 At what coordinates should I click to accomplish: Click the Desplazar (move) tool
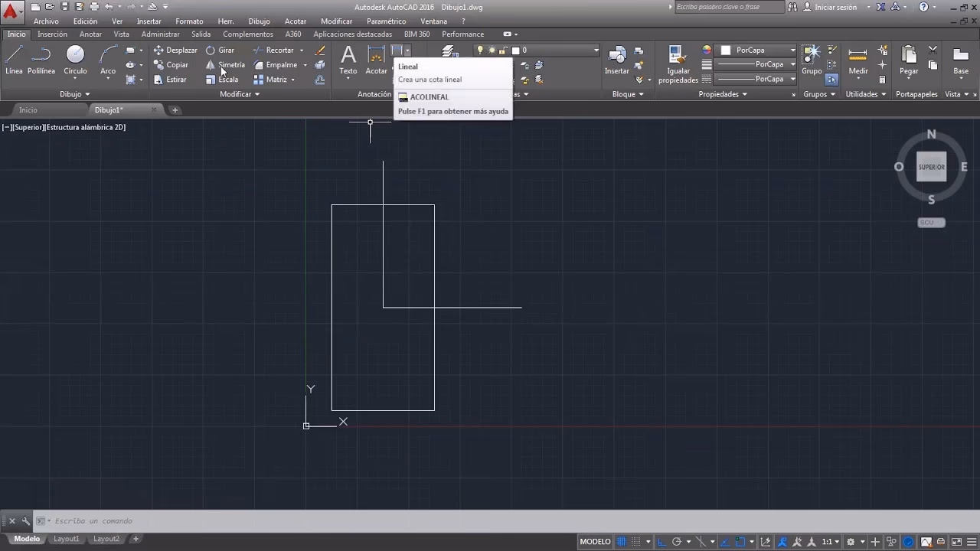pyautogui.click(x=175, y=51)
